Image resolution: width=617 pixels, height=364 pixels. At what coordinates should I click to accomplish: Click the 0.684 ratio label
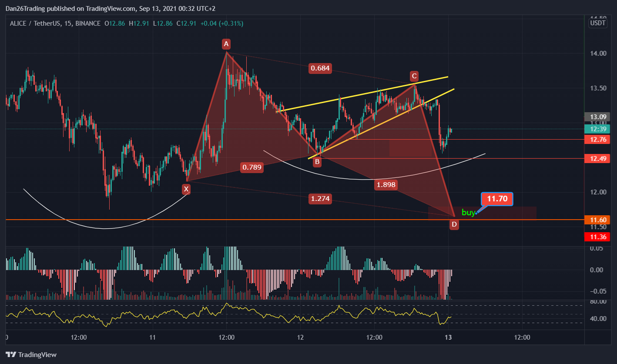[320, 68]
